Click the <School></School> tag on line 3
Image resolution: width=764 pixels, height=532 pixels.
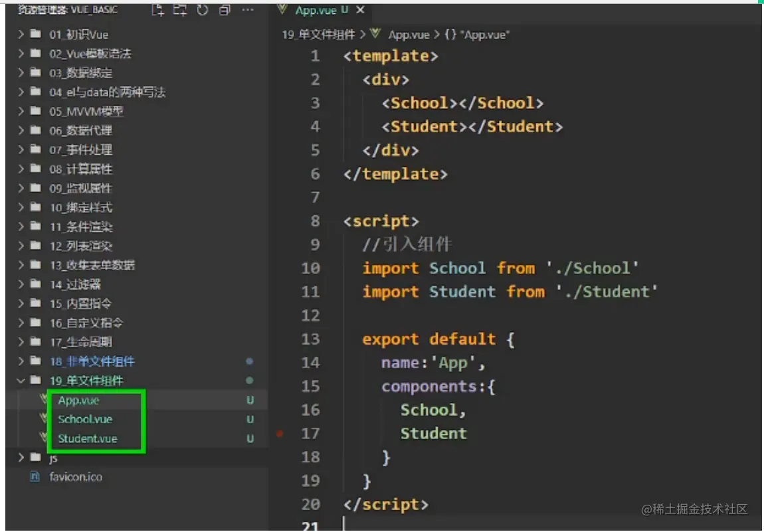point(462,104)
